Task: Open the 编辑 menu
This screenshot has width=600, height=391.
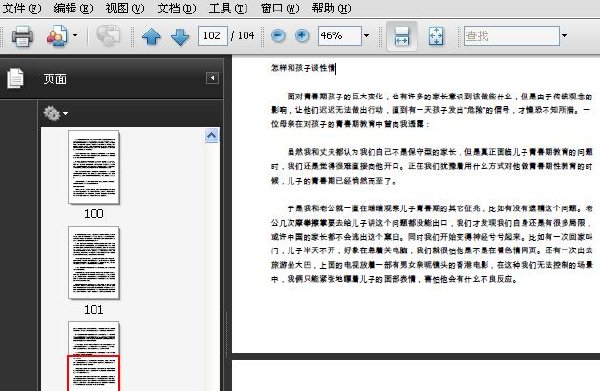Action: 73,8
